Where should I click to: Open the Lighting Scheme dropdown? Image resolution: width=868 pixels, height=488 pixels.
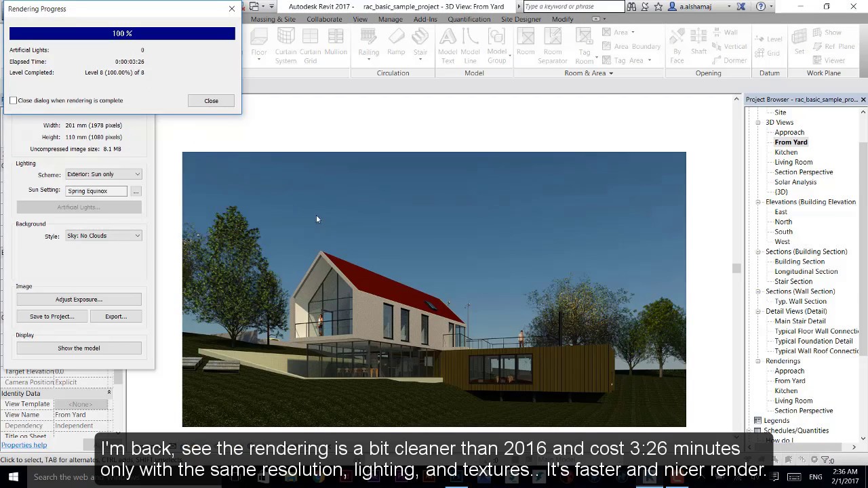click(x=104, y=174)
